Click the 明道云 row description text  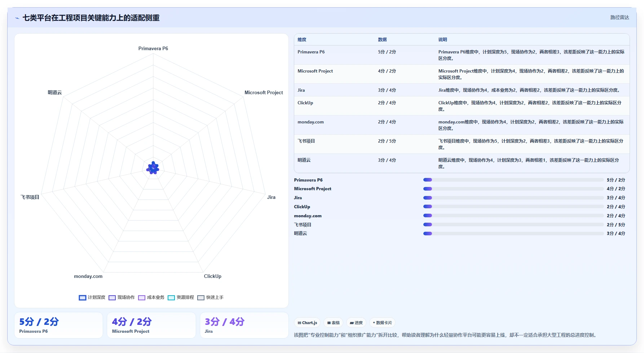pyautogui.click(x=529, y=163)
